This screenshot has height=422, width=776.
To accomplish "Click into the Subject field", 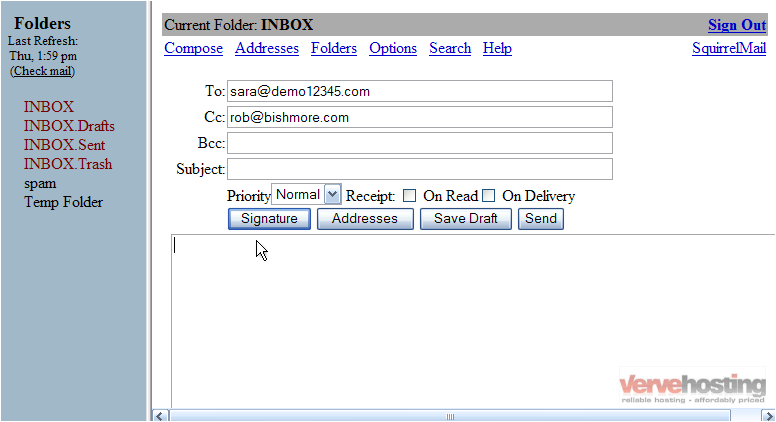I will (420, 169).
